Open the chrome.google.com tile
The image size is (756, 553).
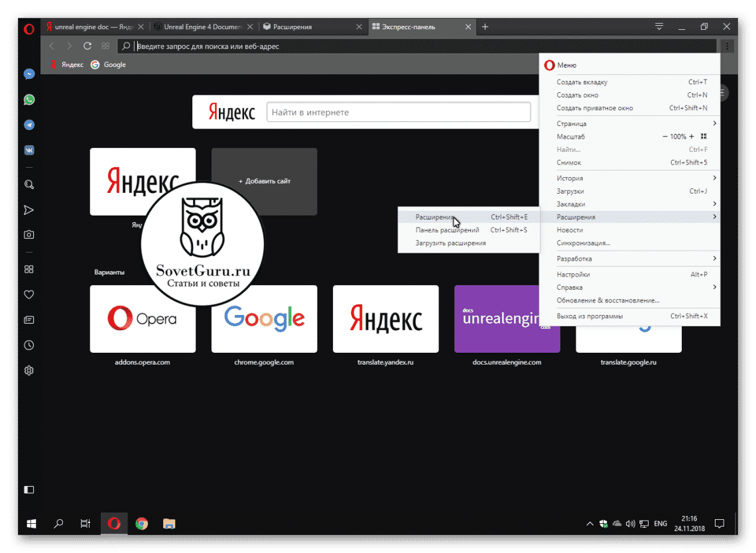264,319
